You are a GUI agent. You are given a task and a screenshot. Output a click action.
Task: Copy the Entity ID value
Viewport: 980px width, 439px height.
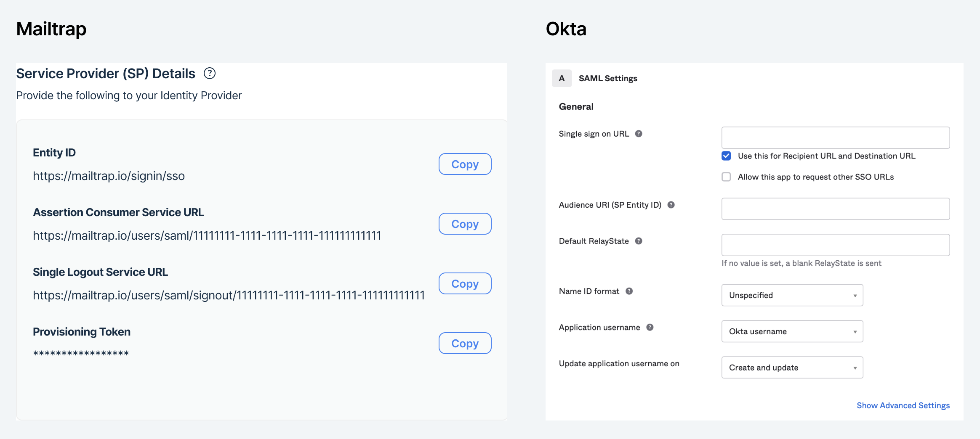465,164
